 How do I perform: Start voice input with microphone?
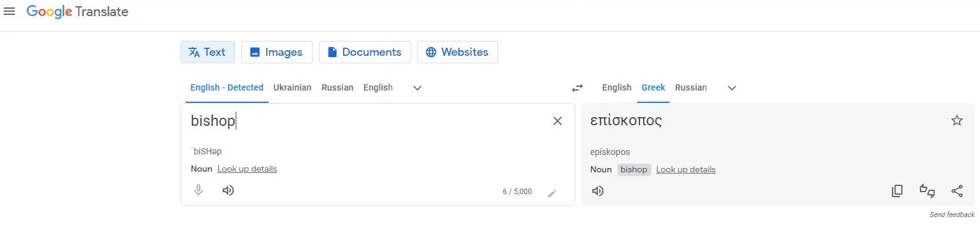(198, 190)
